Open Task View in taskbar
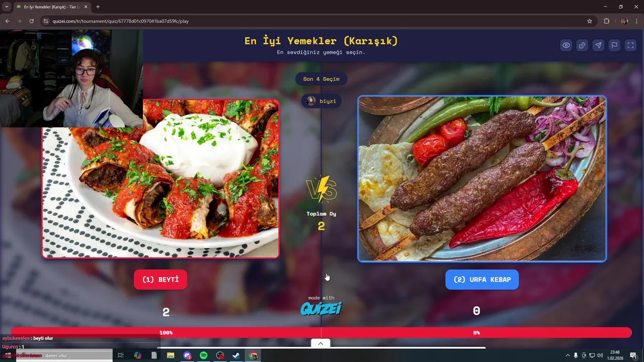 [121, 355]
